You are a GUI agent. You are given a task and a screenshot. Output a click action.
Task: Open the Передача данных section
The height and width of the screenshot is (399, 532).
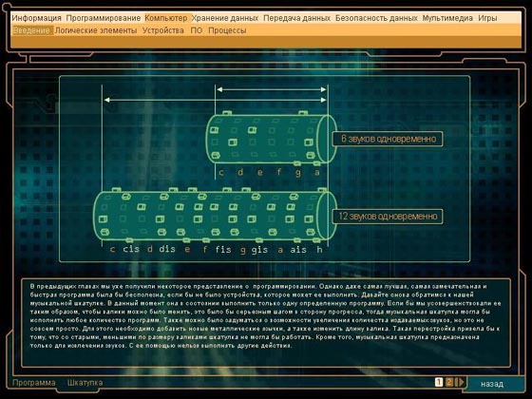click(296, 18)
